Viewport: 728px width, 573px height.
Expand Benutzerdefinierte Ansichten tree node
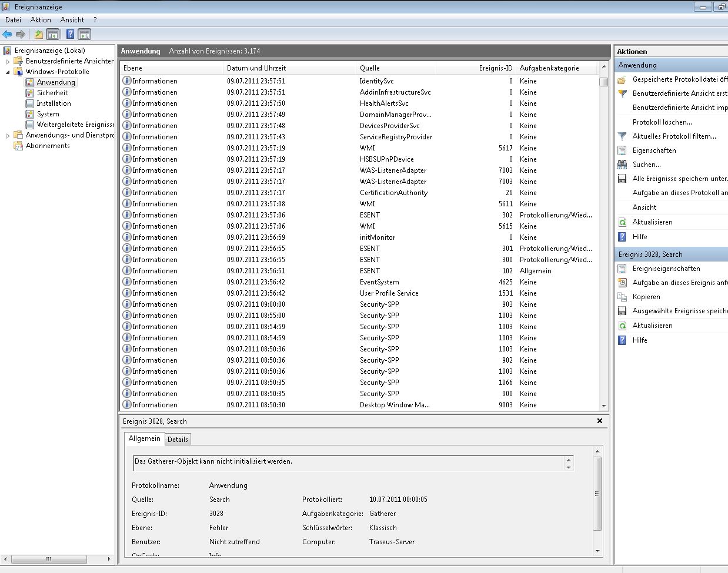pyautogui.click(x=8, y=61)
